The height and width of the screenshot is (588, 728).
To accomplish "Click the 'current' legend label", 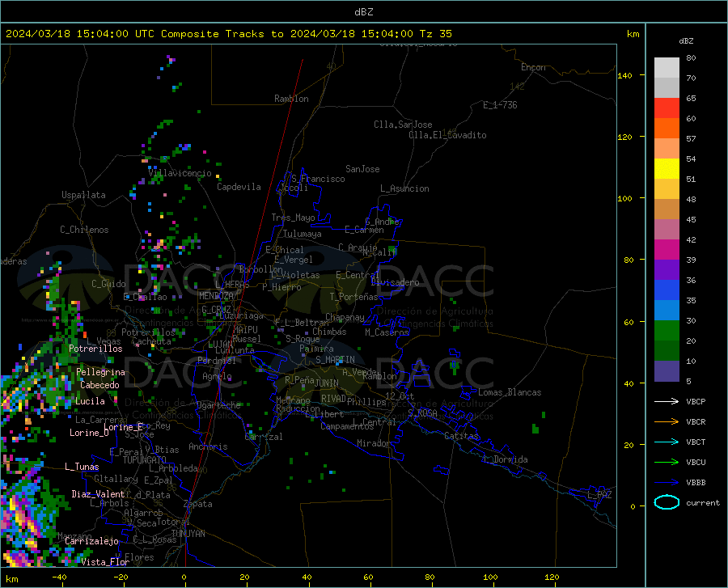I will (703, 502).
